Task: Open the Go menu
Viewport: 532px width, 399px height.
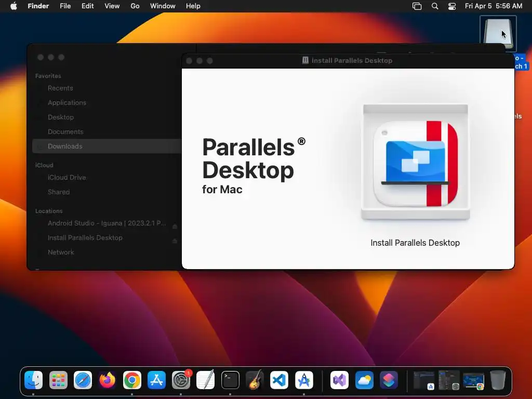Action: (135, 6)
